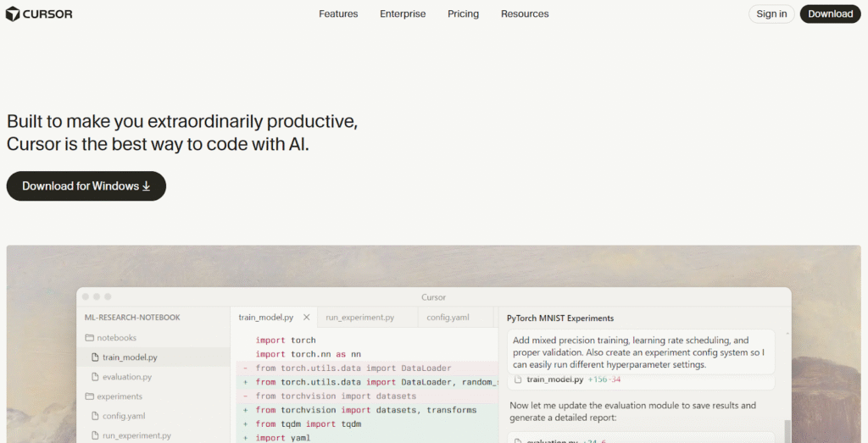
Task: Open train_model.py in the file tree
Action: pyautogui.click(x=153, y=357)
